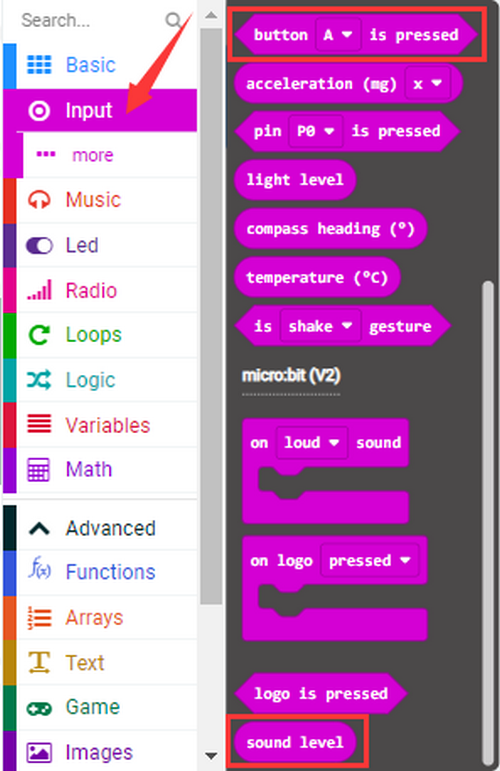
Task: Select the Music headphones icon
Action: tap(39, 200)
